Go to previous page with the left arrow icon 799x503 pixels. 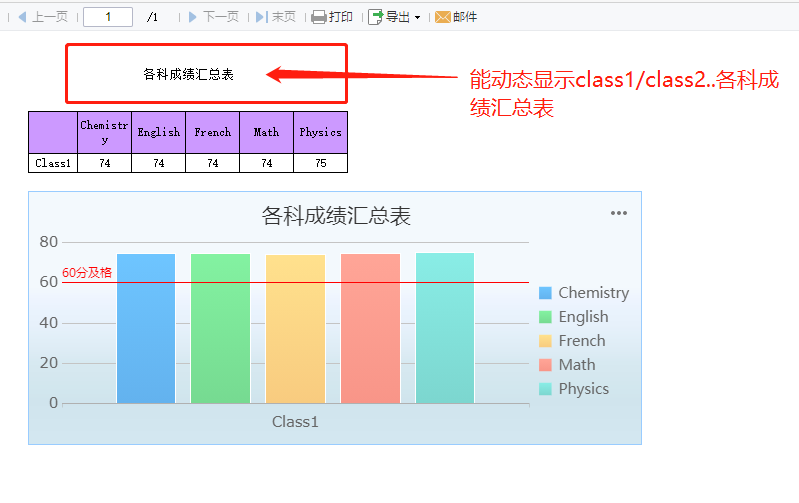[x=22, y=17]
